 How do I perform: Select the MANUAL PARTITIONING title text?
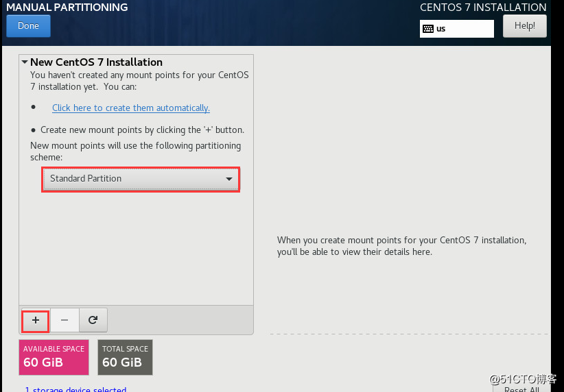67,7
